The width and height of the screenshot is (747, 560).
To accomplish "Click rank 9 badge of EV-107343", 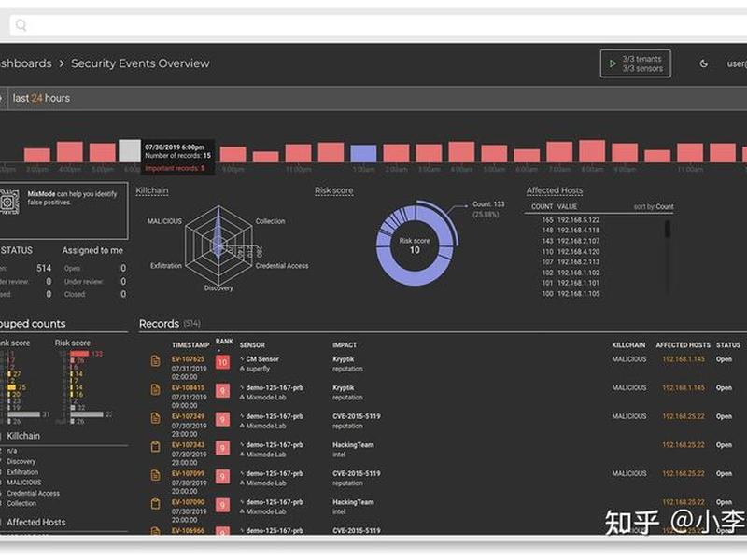I will click(222, 448).
